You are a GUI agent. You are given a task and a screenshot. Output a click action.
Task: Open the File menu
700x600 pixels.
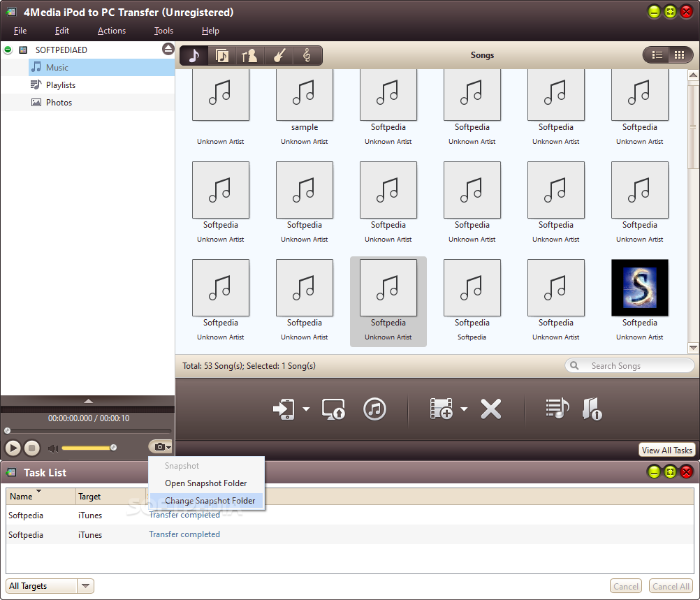(x=20, y=31)
